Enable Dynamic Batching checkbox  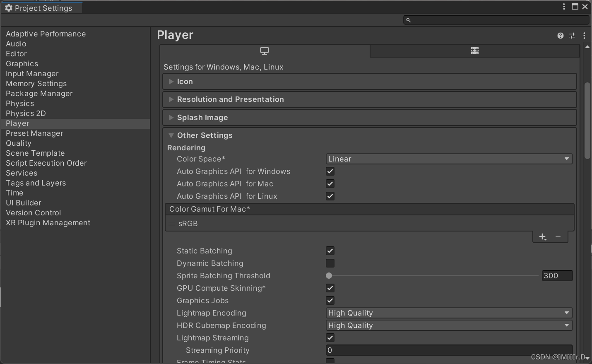pos(330,263)
